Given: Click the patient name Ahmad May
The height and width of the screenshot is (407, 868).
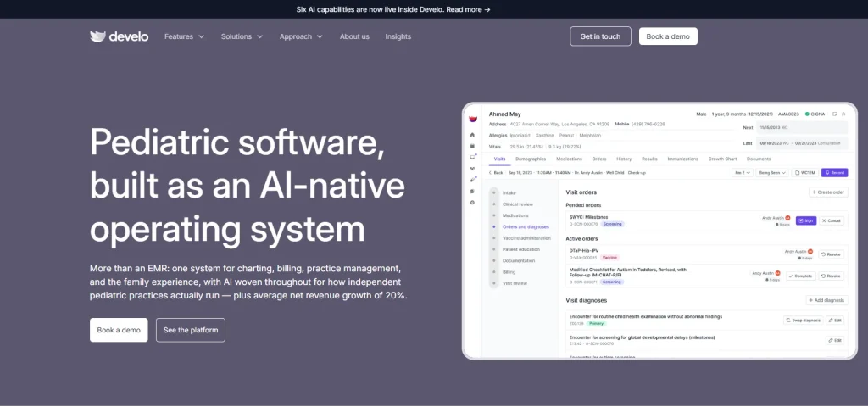Looking at the screenshot, I should tap(505, 114).
